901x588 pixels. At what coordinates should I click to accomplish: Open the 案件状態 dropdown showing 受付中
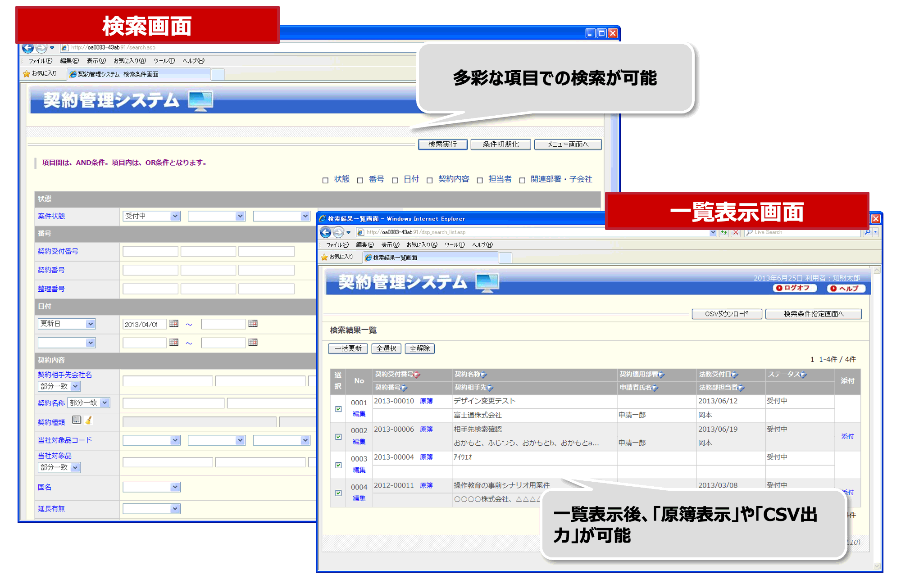[x=151, y=216]
